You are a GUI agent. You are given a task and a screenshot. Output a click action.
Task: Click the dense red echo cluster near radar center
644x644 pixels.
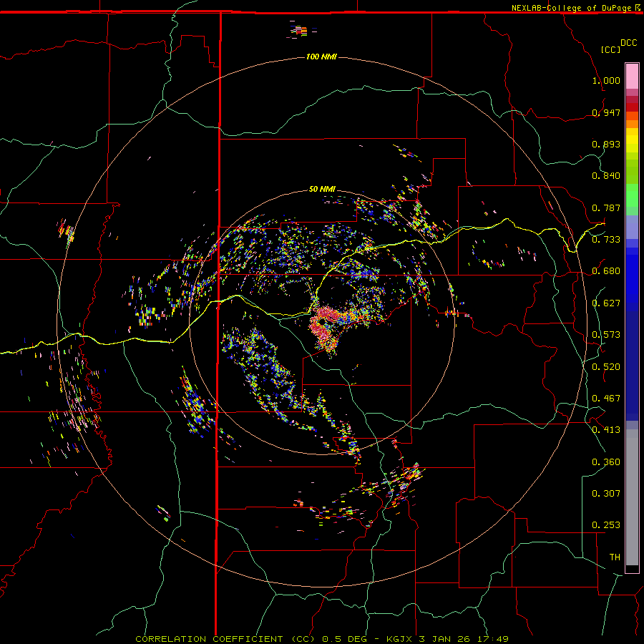click(x=324, y=328)
